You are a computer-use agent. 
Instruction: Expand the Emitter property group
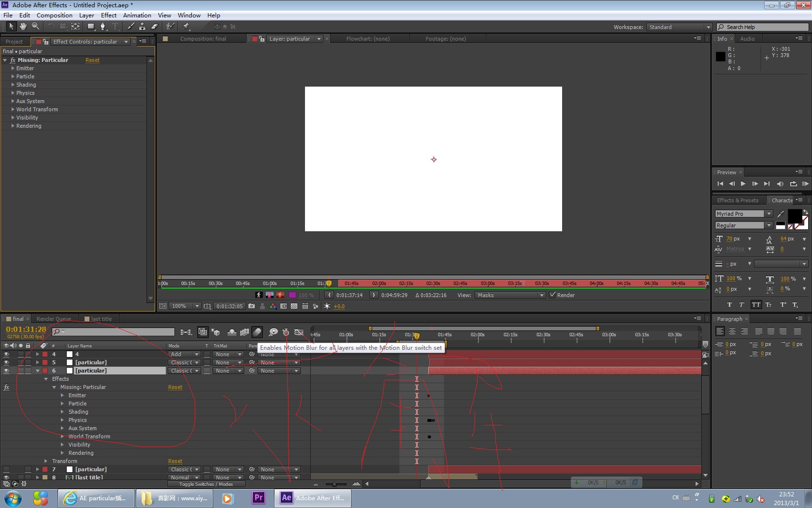(13, 68)
